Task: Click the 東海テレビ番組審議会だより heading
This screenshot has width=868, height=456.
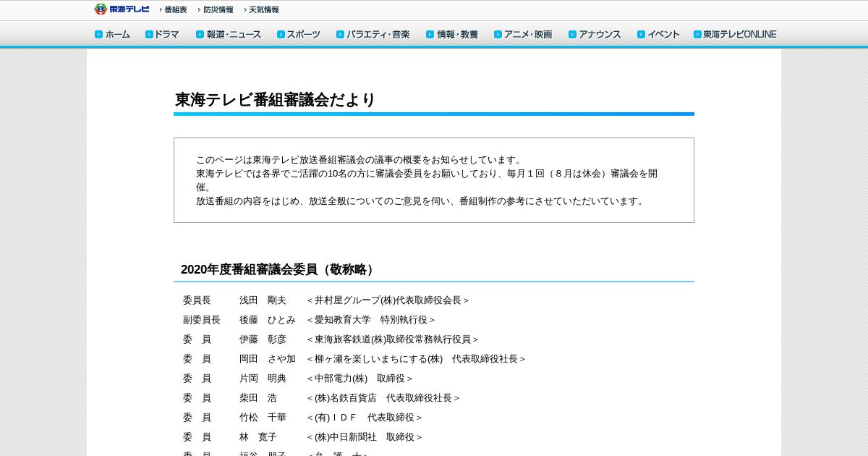Action: tap(276, 101)
